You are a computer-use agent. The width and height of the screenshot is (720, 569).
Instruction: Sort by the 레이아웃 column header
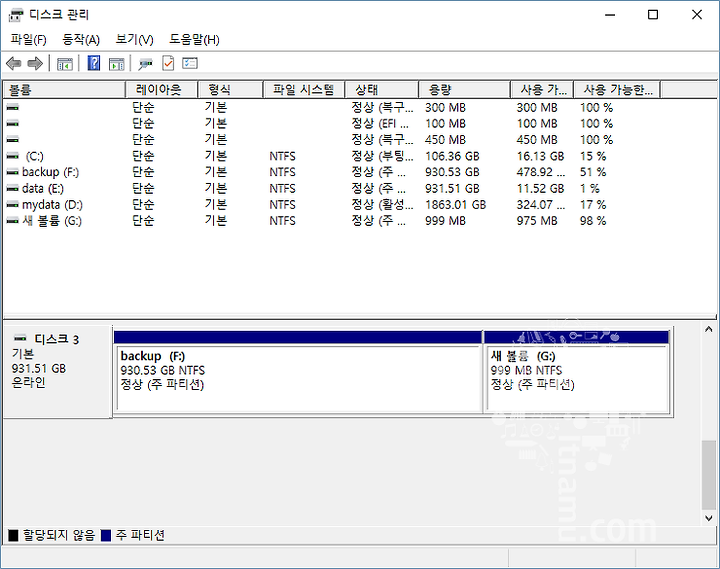click(161, 90)
